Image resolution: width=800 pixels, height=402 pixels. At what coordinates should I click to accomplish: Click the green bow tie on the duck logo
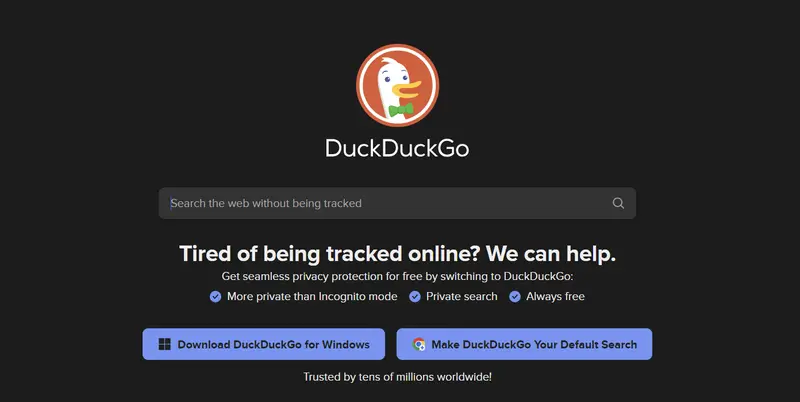[x=401, y=110]
